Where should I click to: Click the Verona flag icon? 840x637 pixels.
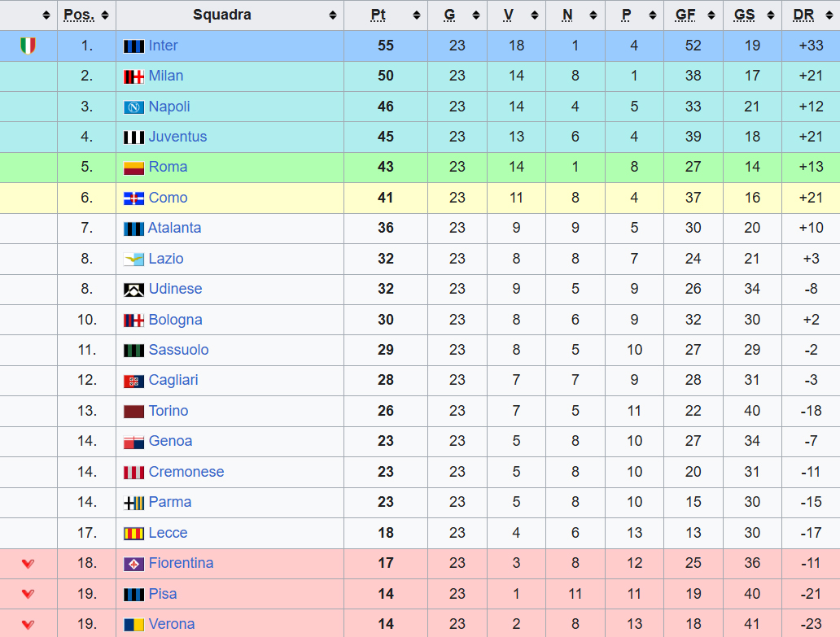click(133, 625)
